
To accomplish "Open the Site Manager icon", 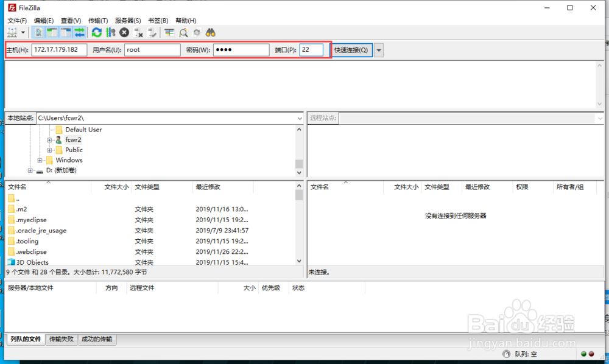I will coord(12,33).
